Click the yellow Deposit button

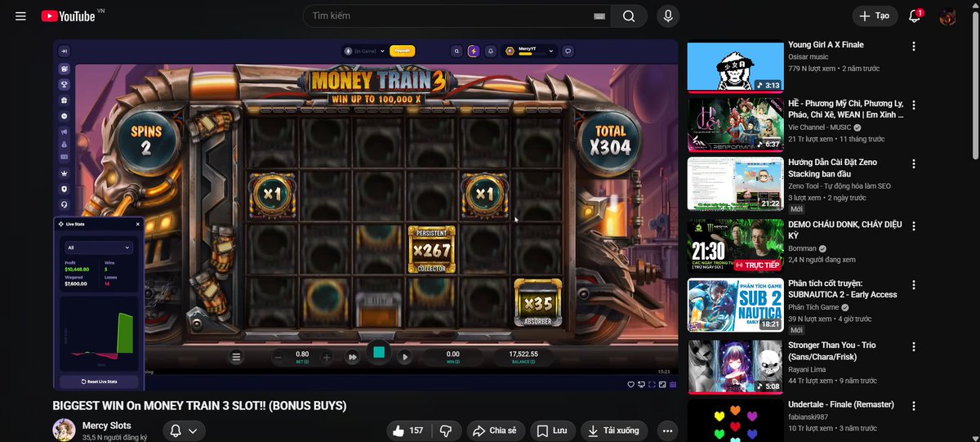pyautogui.click(x=402, y=51)
